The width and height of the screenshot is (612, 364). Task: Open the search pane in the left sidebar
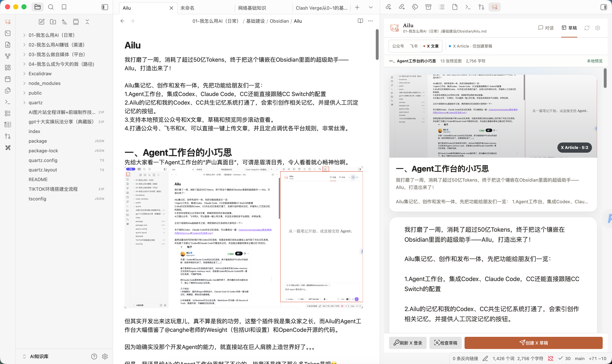click(x=51, y=7)
